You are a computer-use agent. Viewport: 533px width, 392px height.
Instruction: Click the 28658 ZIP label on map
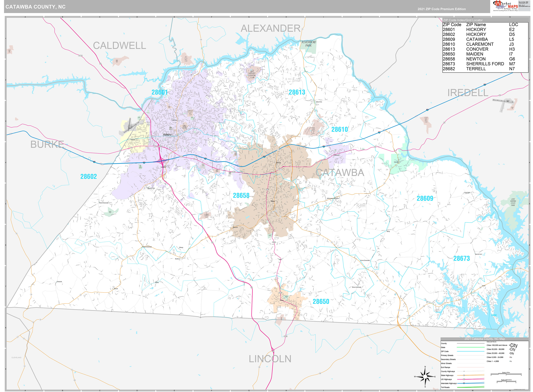[x=241, y=196]
